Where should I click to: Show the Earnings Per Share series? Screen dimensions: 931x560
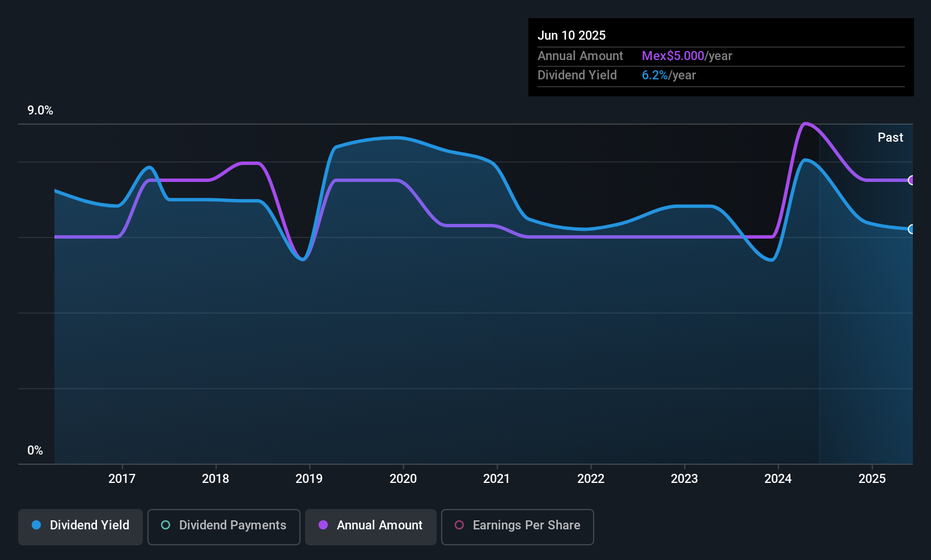click(x=517, y=527)
